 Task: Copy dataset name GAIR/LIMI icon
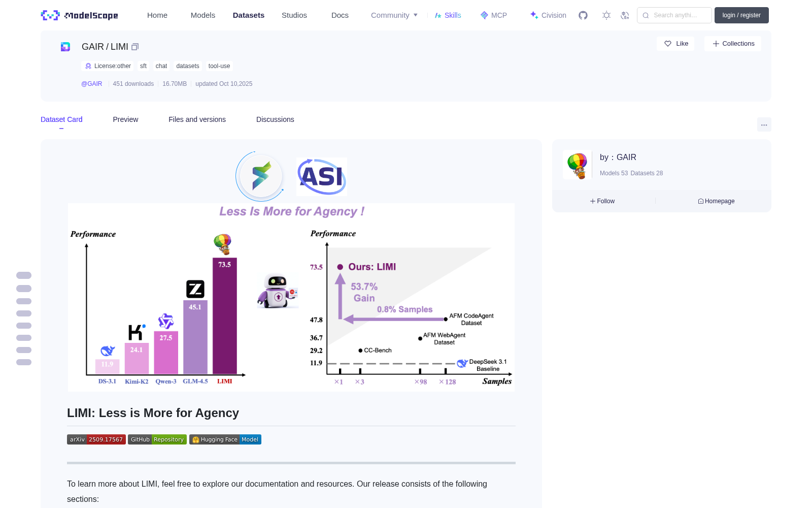coord(135,47)
